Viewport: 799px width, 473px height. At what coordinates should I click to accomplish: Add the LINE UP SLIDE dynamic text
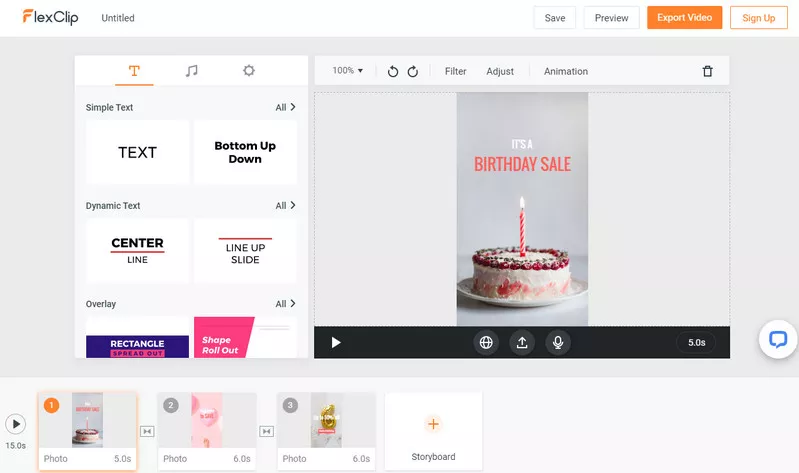click(245, 250)
